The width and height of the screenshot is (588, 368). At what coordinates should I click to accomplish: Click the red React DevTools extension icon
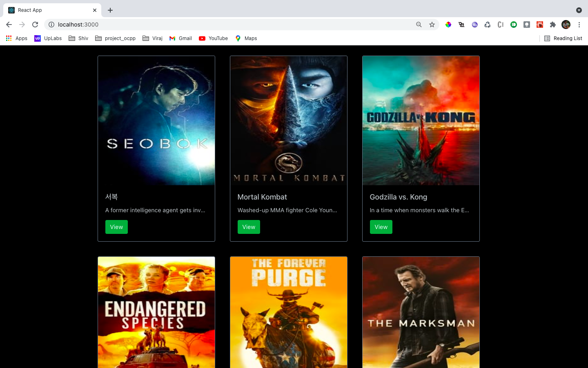click(x=540, y=25)
